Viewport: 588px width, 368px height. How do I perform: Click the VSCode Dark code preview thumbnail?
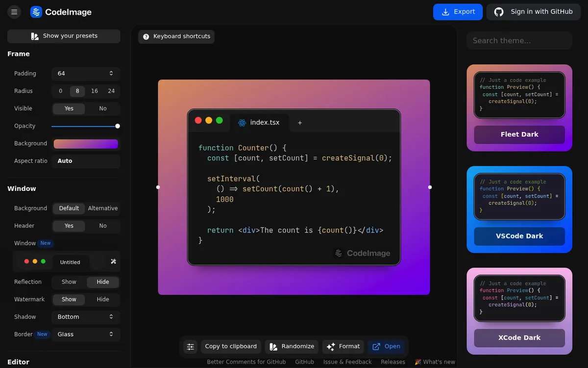coord(519,197)
